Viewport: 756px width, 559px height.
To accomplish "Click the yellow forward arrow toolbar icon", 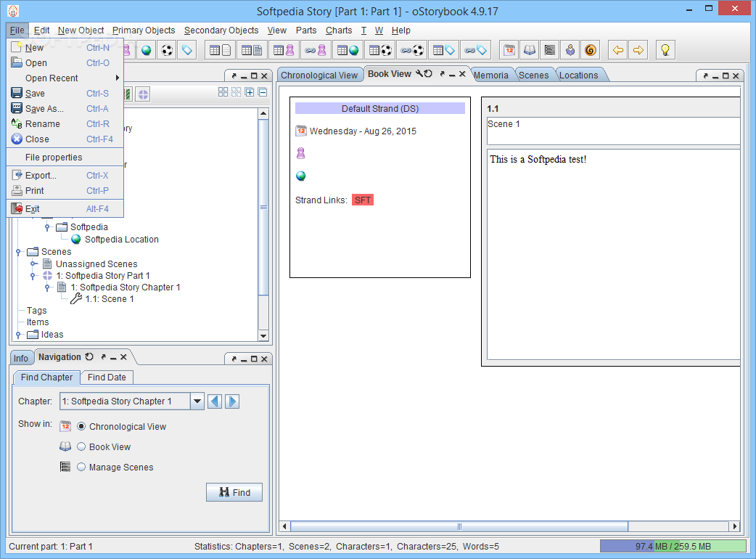I will click(x=638, y=50).
